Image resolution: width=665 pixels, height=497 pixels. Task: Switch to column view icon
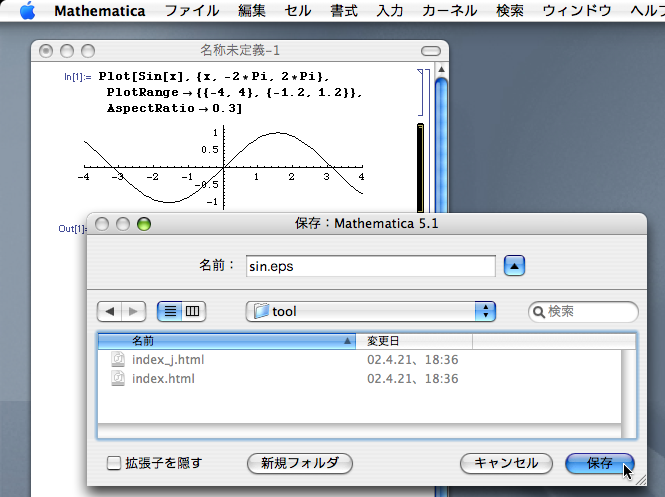coord(193,311)
